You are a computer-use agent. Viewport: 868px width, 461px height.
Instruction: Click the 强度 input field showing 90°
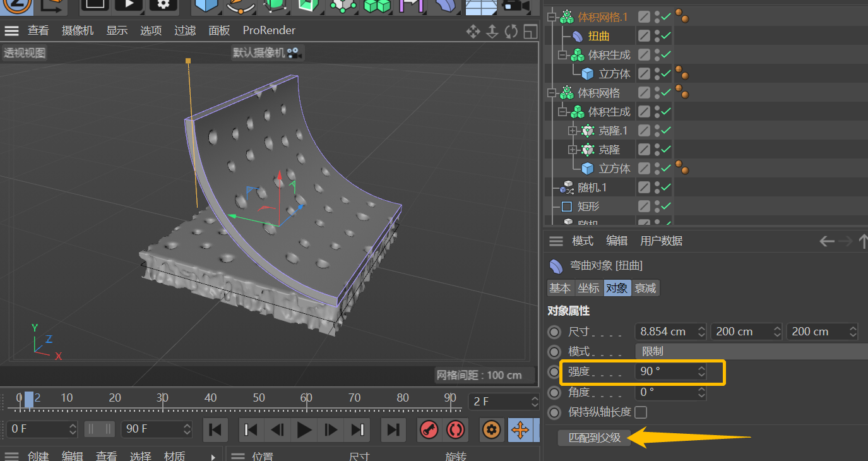[x=670, y=372]
